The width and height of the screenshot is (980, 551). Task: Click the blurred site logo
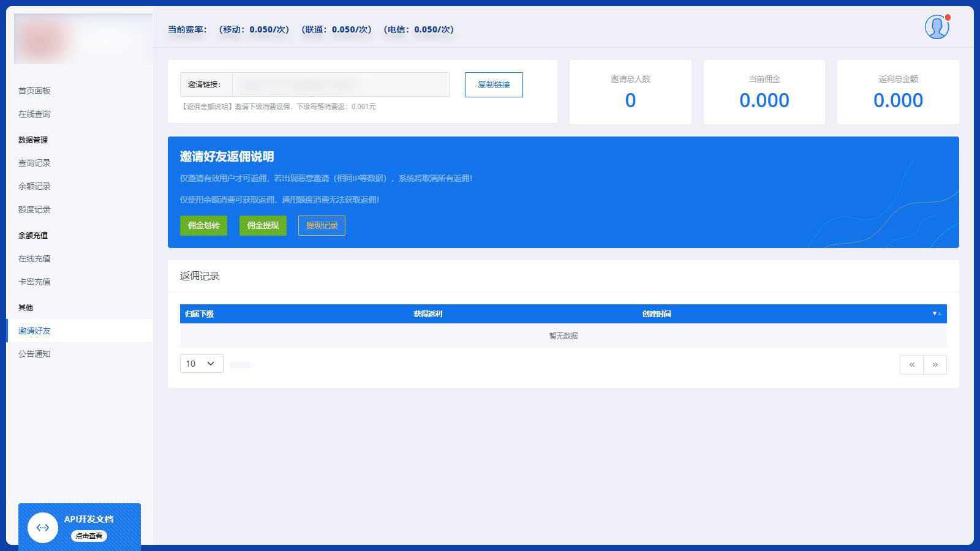pyautogui.click(x=83, y=39)
